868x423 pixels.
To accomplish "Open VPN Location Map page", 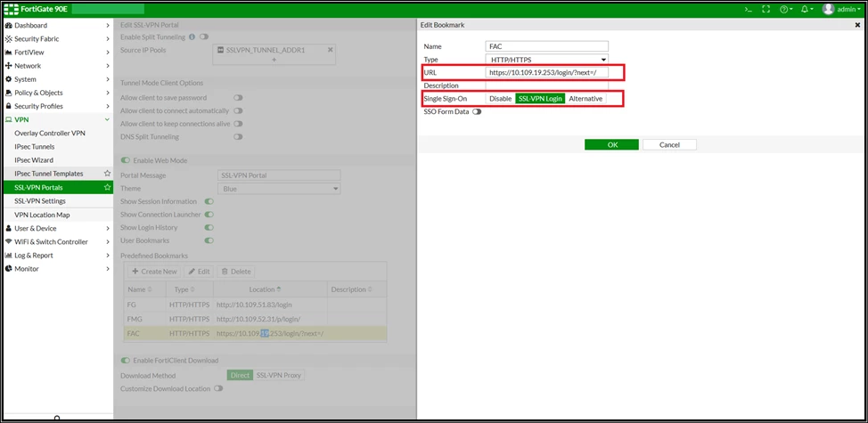I will click(x=42, y=216).
